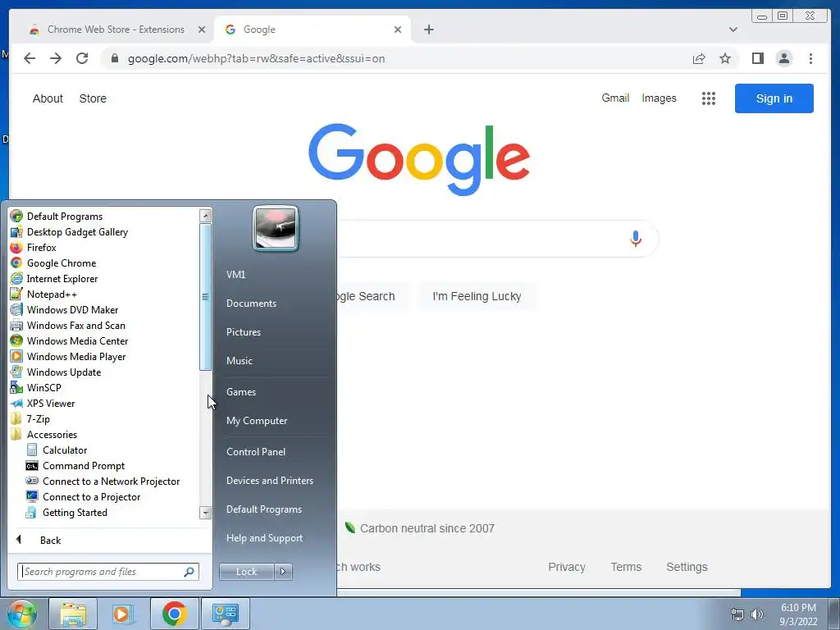The image size is (840, 630).
Task: Open Pictures from Start menu
Action: (243, 332)
